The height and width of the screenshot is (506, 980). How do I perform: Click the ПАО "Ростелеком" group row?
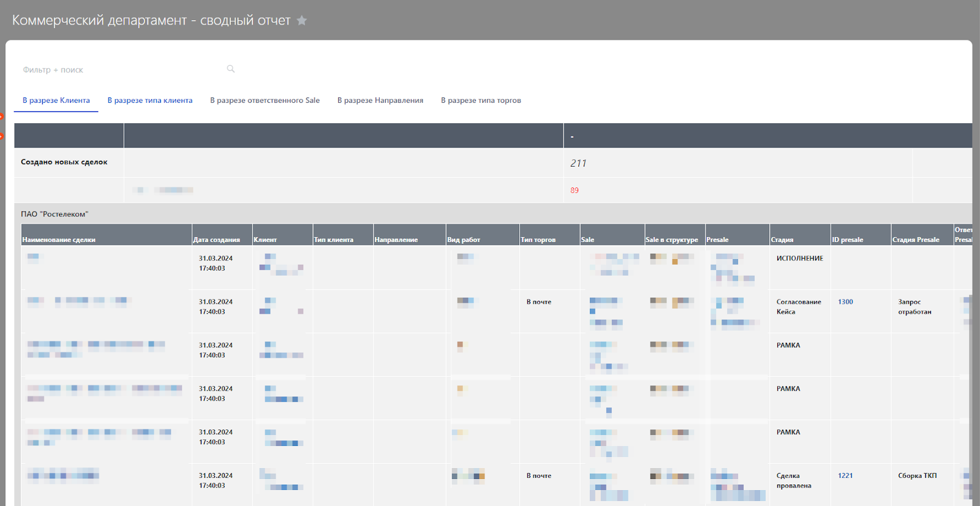click(55, 214)
